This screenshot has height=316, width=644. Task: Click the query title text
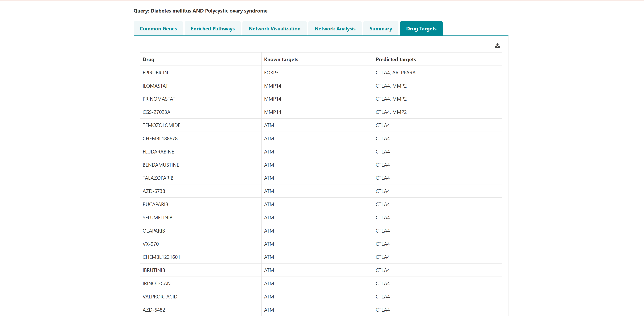[200, 11]
